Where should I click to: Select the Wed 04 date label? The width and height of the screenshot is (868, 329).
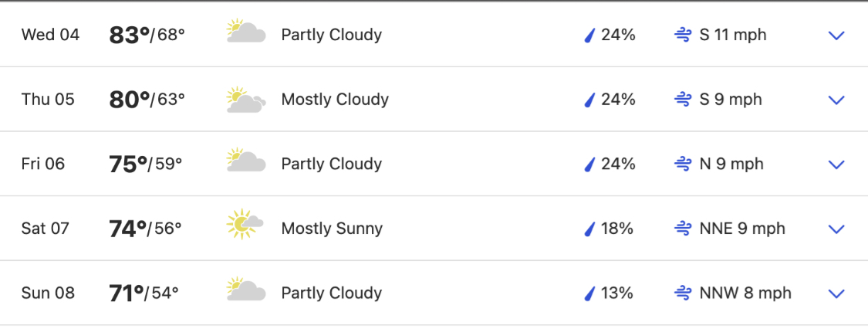(x=50, y=35)
